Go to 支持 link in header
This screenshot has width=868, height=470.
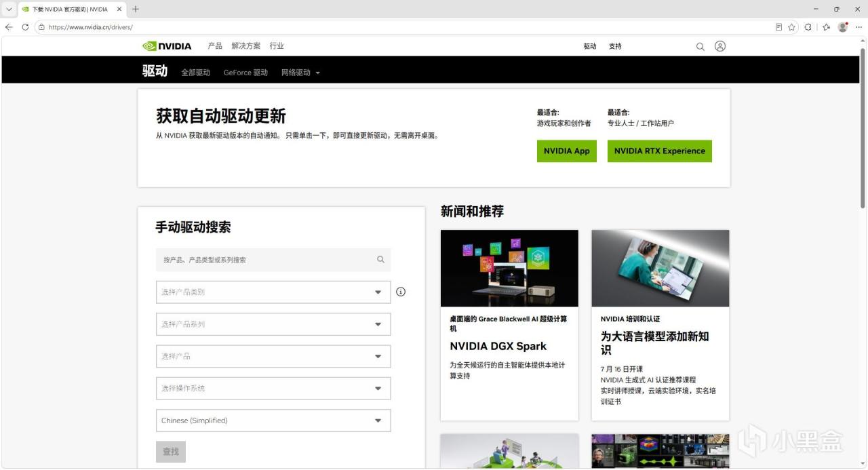pos(615,46)
